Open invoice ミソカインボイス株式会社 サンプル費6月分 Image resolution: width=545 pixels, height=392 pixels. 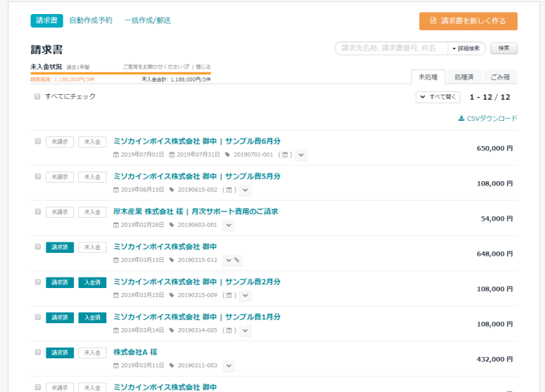coord(197,141)
